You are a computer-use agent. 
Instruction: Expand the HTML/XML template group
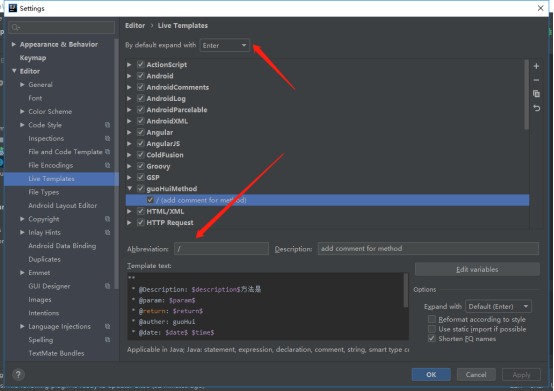tap(129, 211)
